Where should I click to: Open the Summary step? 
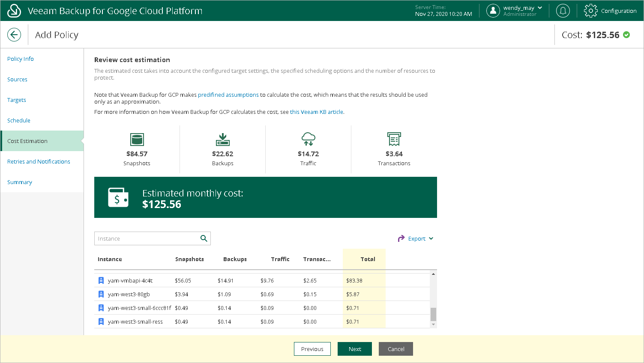point(20,182)
